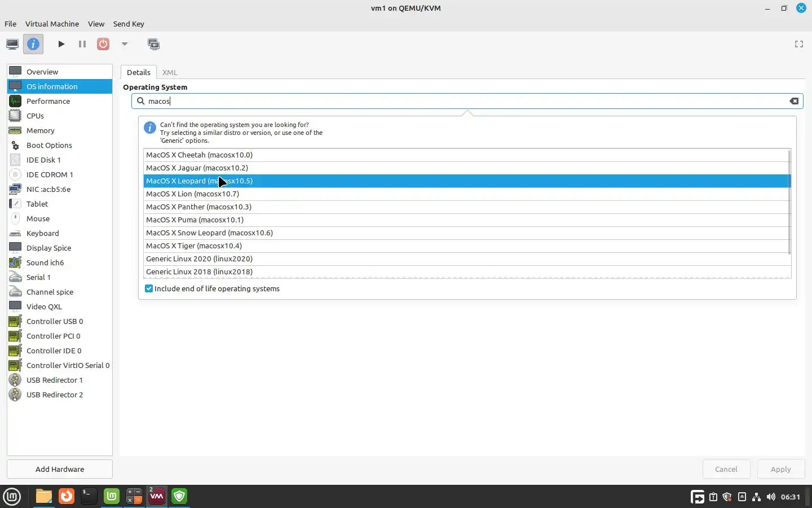Open the Performance hardware page
Image resolution: width=812 pixels, height=508 pixels.
(60, 101)
